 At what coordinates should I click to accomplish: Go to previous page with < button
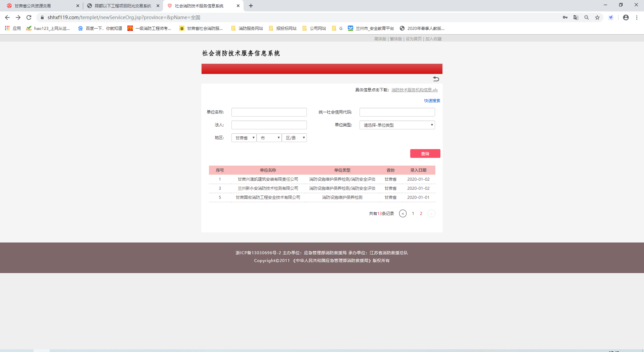[403, 214]
